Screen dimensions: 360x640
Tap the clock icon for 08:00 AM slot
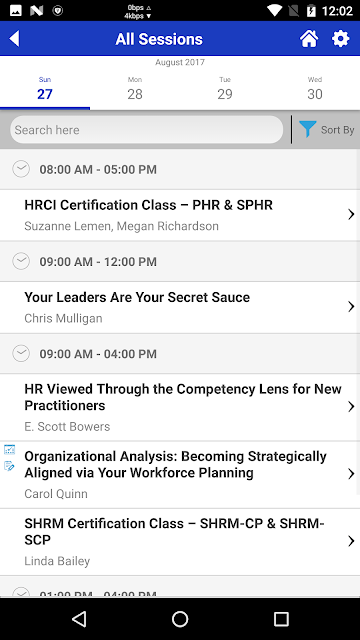pyautogui.click(x=21, y=169)
